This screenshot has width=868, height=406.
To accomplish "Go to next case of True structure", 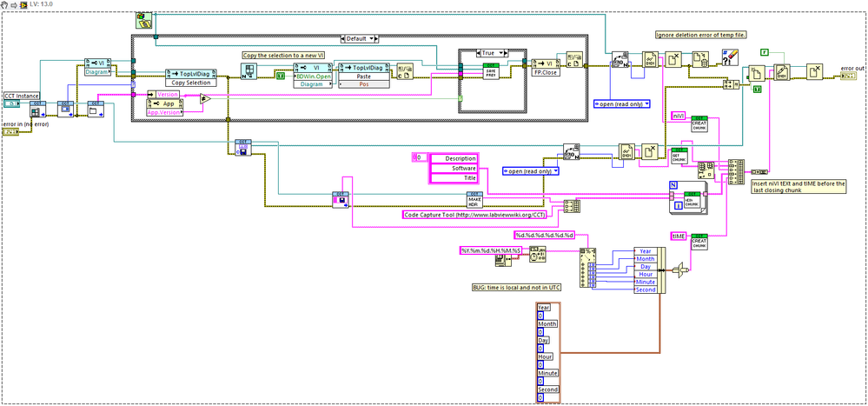I will [507, 53].
